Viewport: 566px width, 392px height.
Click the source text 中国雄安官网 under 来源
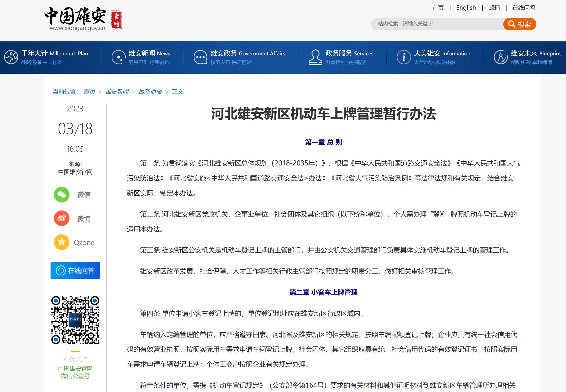point(75,172)
